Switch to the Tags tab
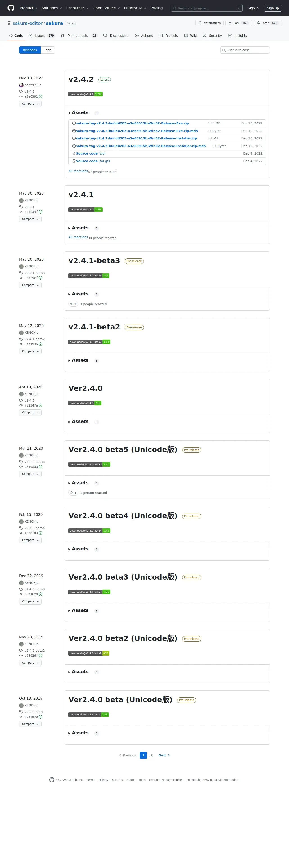Image resolution: width=289 pixels, height=868 pixels. click(x=48, y=50)
